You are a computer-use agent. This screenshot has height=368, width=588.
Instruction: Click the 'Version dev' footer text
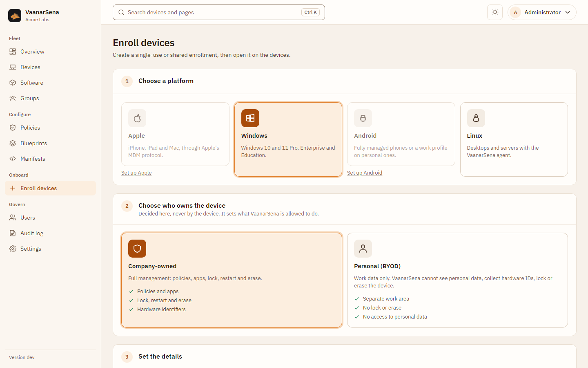click(x=22, y=357)
